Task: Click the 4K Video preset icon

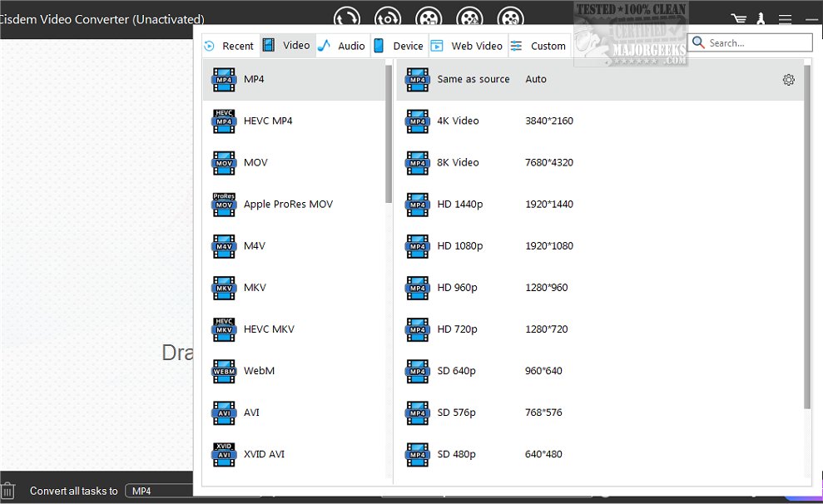Action: pos(417,121)
